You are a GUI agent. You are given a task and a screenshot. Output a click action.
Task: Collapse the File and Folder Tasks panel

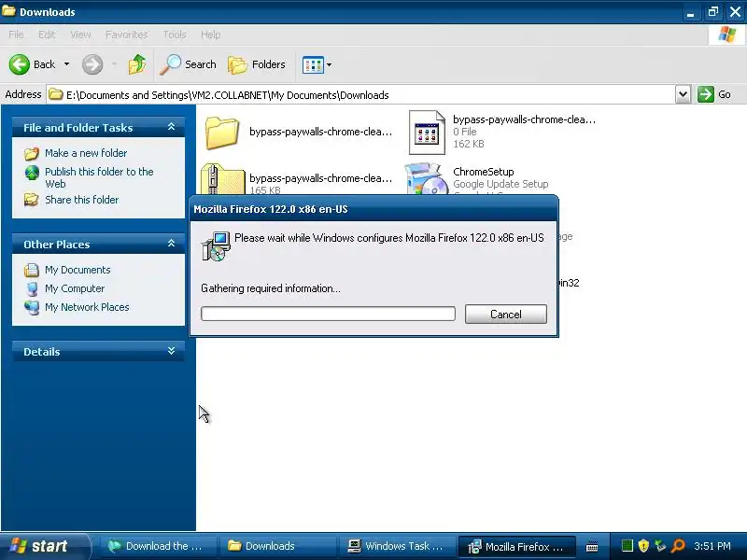(171, 127)
